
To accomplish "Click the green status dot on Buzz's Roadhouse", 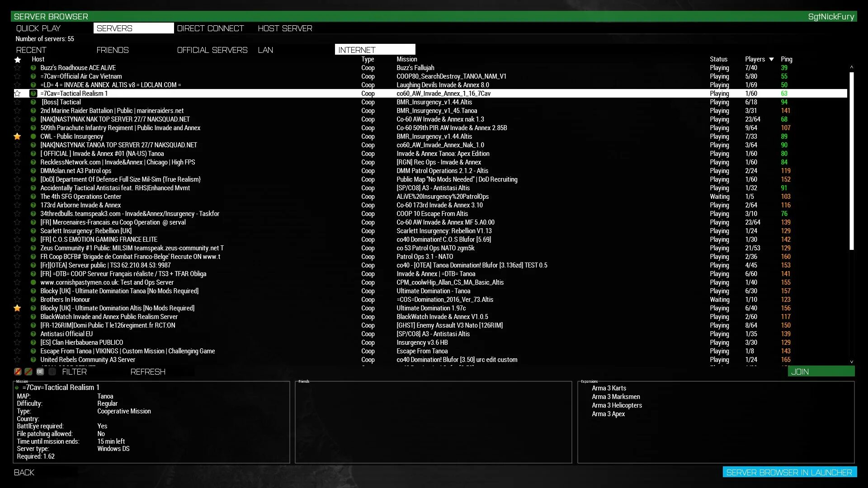I will tap(32, 67).
